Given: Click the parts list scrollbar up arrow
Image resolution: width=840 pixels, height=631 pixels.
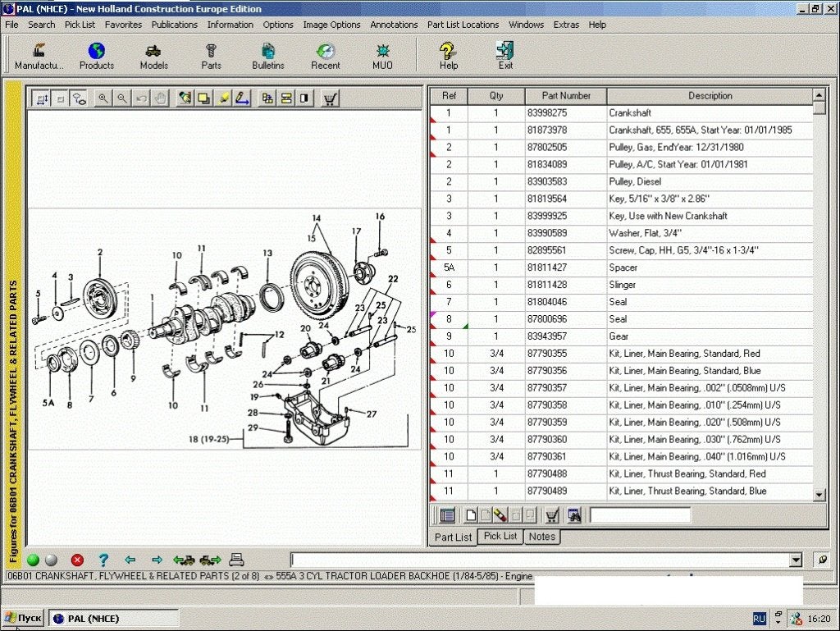Looking at the screenshot, I should pos(819,95).
